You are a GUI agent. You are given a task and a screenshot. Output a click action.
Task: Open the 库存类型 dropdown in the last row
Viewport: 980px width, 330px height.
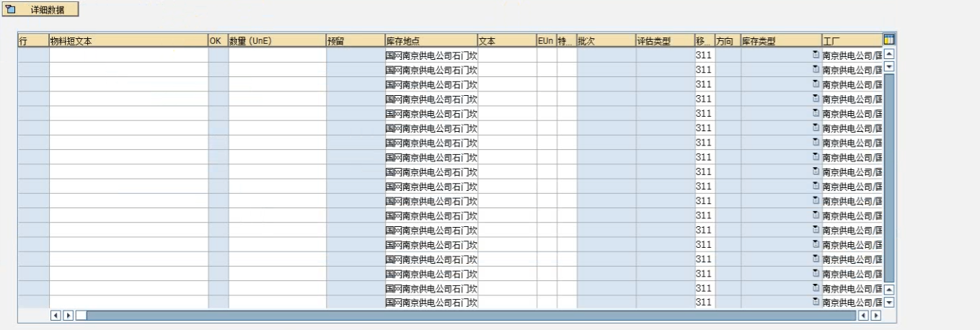click(816, 303)
